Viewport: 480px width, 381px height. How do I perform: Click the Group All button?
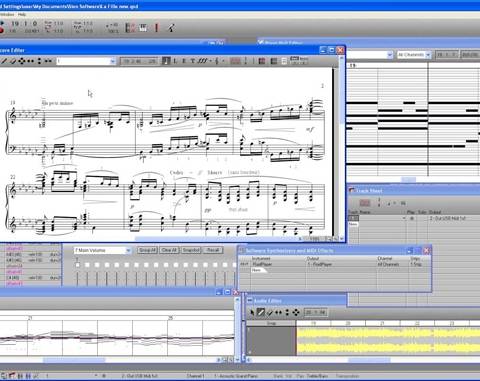(147, 250)
